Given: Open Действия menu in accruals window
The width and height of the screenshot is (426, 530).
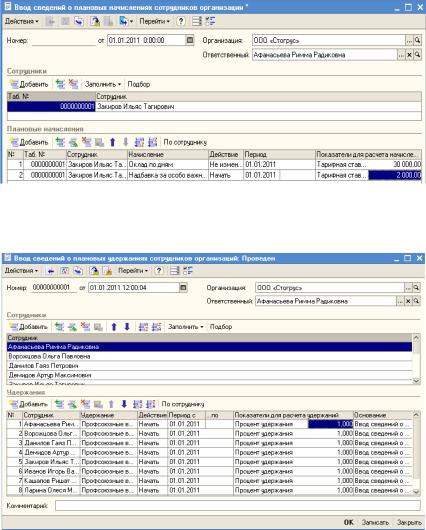Looking at the screenshot, I should [x=21, y=21].
